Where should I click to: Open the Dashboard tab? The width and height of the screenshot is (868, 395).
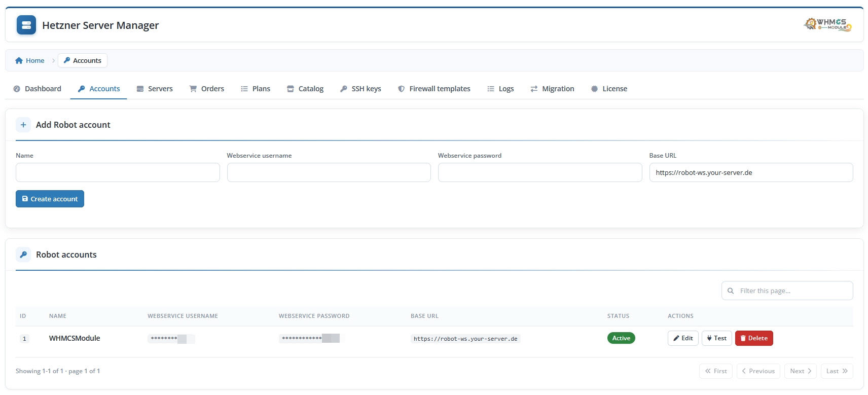38,89
